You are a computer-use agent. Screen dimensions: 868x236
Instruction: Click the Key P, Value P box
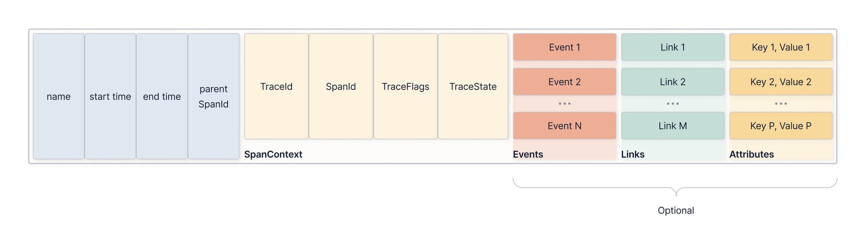tap(781, 126)
